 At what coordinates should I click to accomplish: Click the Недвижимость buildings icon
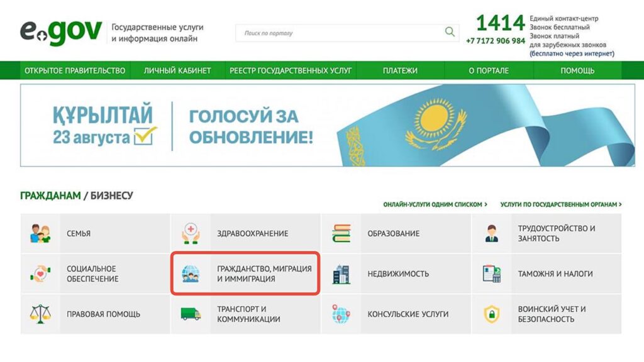pos(341,274)
